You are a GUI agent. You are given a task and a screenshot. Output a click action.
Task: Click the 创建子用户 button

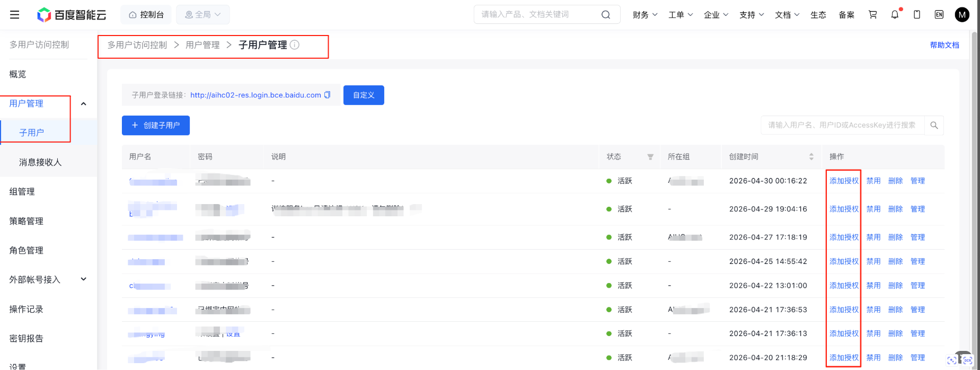(x=156, y=125)
